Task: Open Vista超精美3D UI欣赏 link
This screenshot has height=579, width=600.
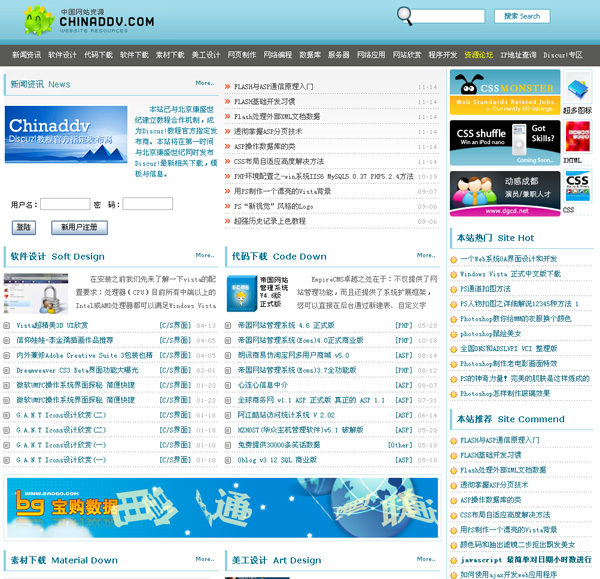Action: [52, 325]
